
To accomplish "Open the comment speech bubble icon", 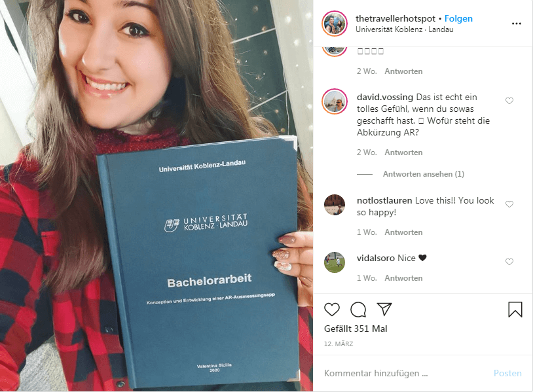I will tap(358, 310).
